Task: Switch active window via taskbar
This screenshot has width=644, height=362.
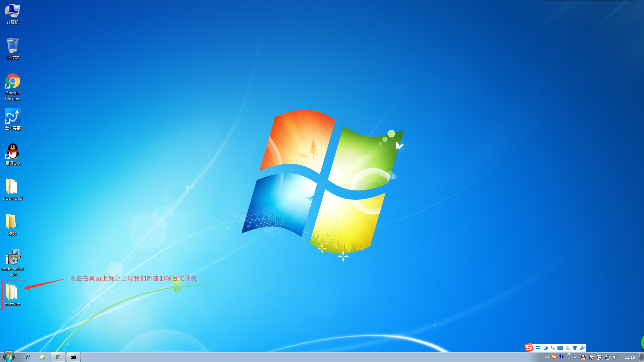Action: (x=73, y=357)
